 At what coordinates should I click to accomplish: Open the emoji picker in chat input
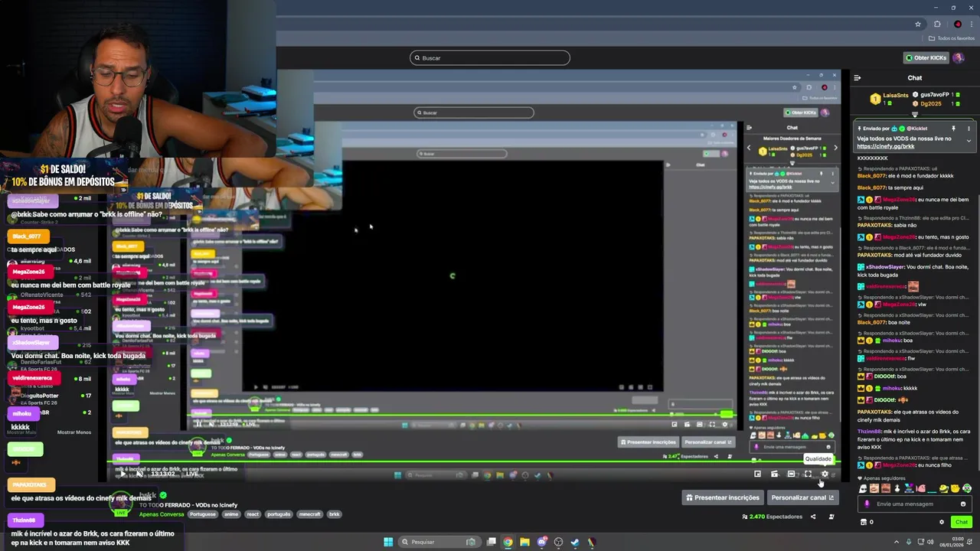pyautogui.click(x=963, y=504)
